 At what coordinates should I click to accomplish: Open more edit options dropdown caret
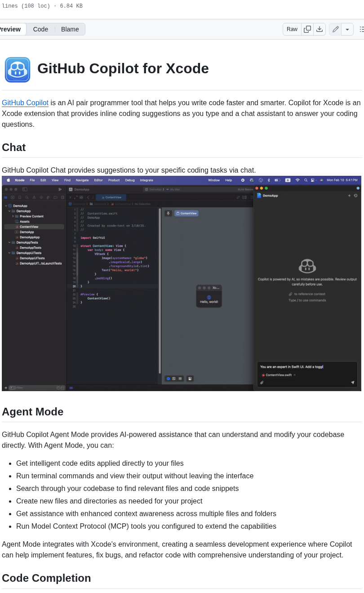pyautogui.click(x=347, y=29)
